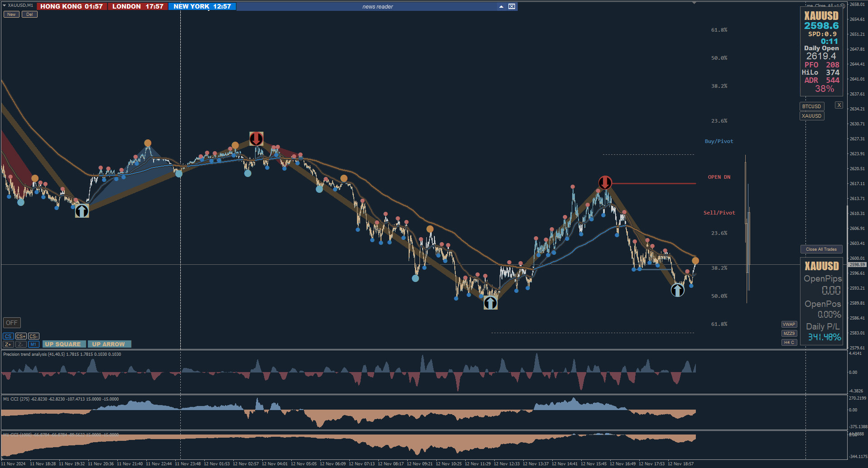Toggle the VWAP indicator button
Image resolution: width=868 pixels, height=468 pixels.
tap(789, 324)
